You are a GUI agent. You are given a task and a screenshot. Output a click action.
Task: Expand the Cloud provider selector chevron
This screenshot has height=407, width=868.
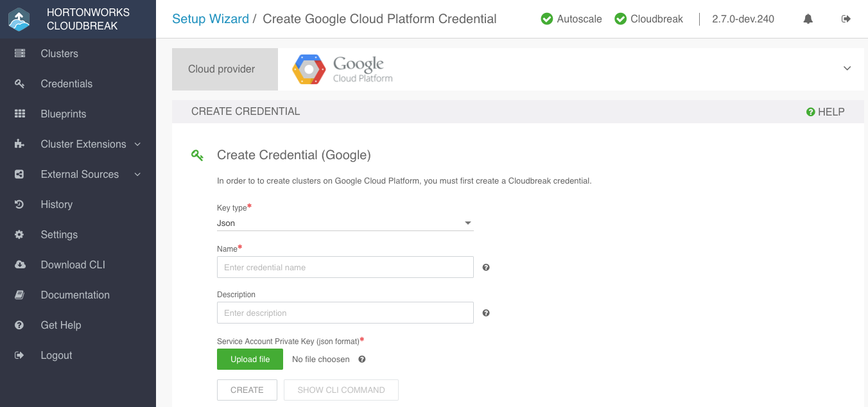(847, 69)
